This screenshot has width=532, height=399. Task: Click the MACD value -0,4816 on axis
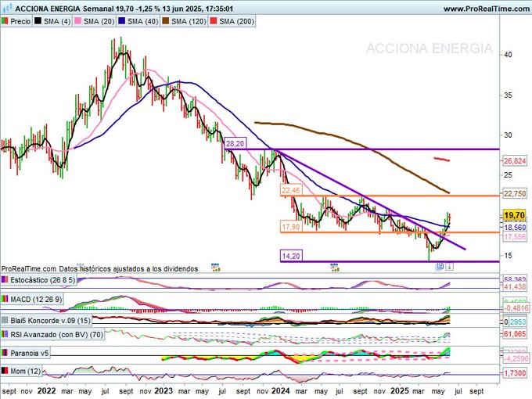pos(516,308)
